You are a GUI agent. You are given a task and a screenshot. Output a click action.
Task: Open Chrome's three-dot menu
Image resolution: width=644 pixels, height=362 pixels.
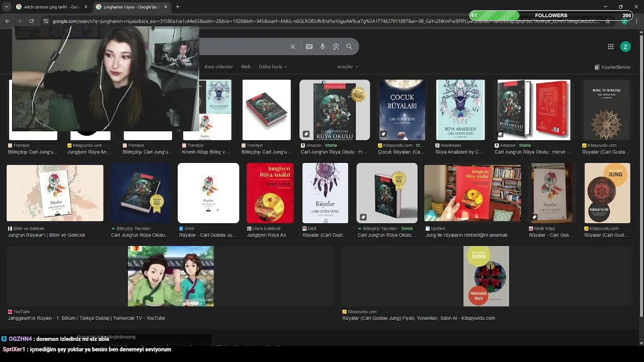pos(637,21)
